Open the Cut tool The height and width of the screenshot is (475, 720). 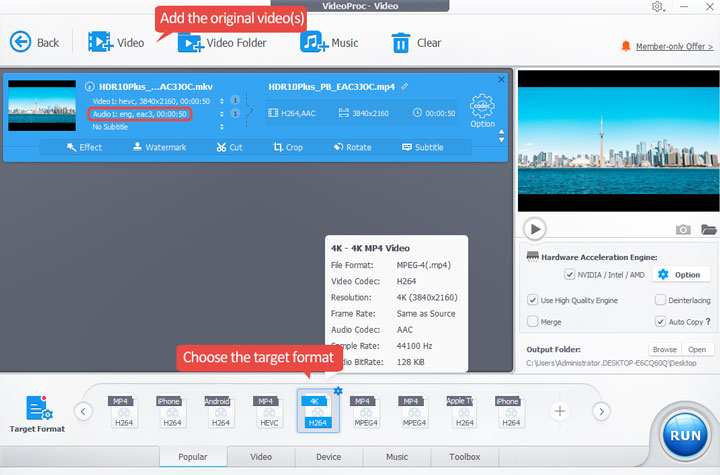pyautogui.click(x=229, y=147)
